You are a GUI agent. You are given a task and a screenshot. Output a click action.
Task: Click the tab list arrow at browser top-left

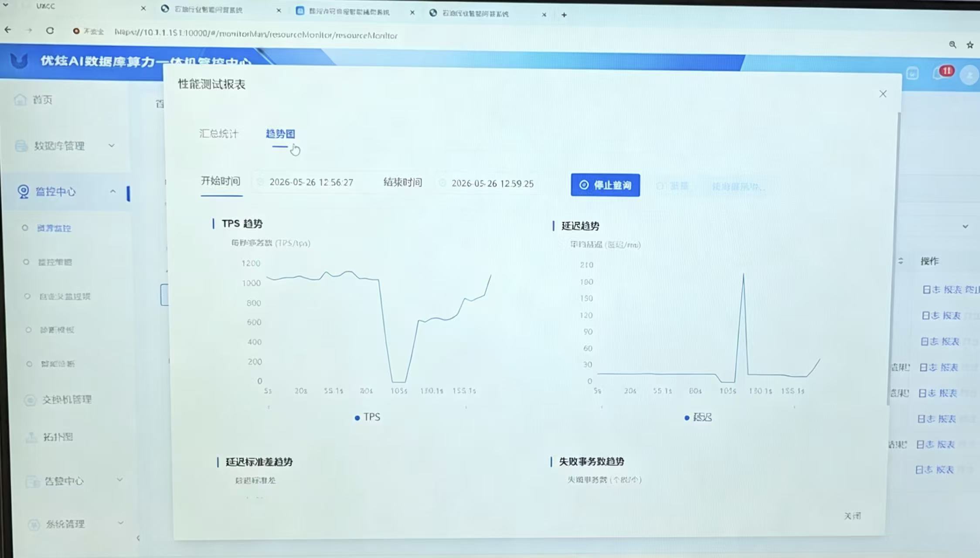tap(6, 5)
